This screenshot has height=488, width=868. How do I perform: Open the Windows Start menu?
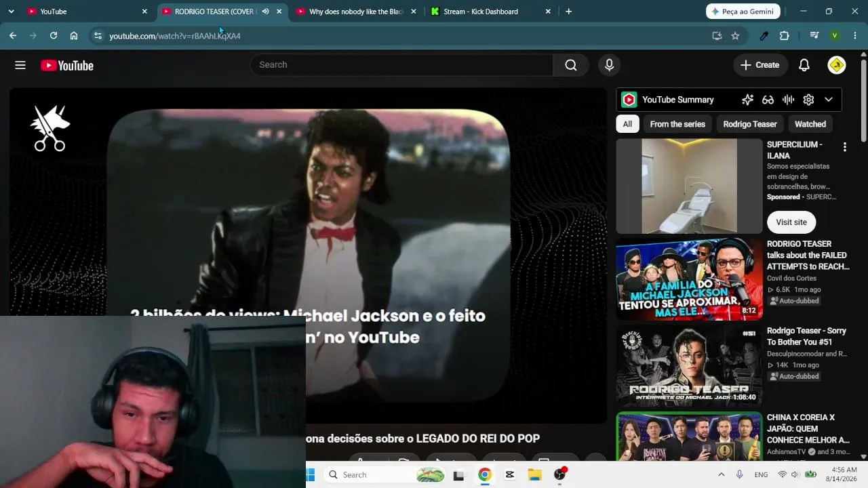coord(311,474)
